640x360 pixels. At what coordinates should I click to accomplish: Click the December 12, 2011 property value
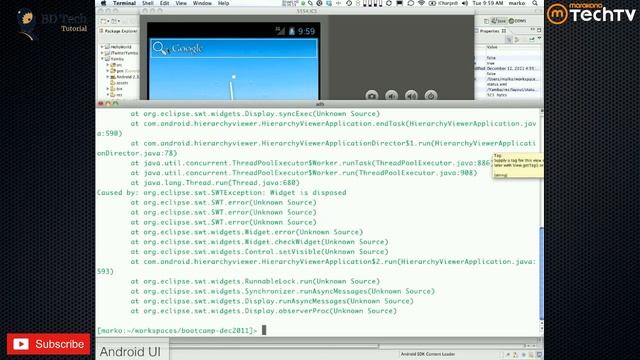(510, 69)
